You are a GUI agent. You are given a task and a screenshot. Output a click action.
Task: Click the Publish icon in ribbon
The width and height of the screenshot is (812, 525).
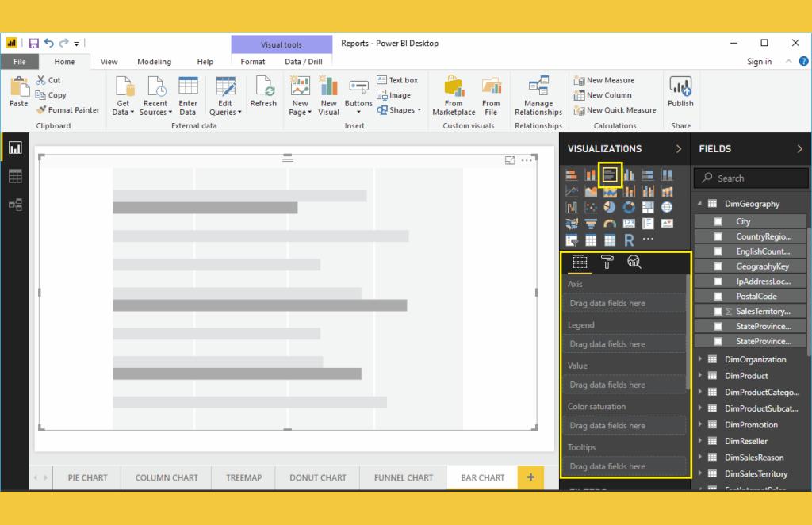click(680, 93)
